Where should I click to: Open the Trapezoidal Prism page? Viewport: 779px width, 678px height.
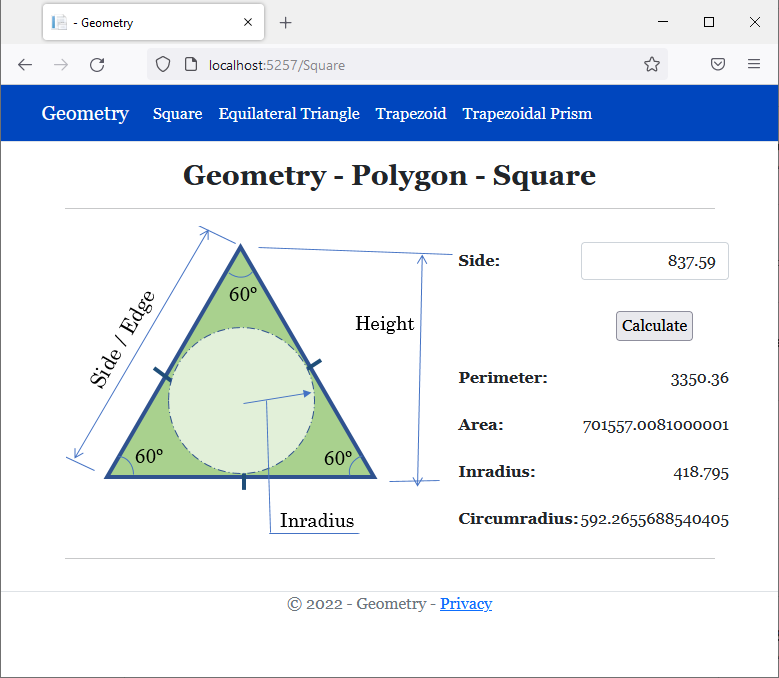[527, 114]
